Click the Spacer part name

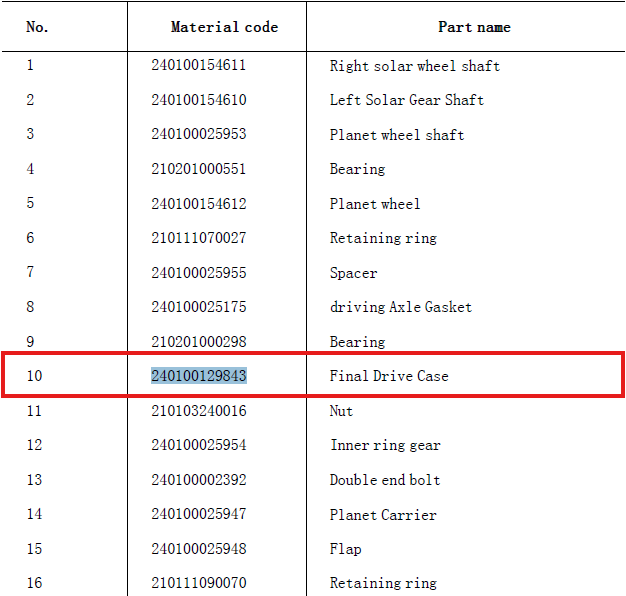(353, 273)
